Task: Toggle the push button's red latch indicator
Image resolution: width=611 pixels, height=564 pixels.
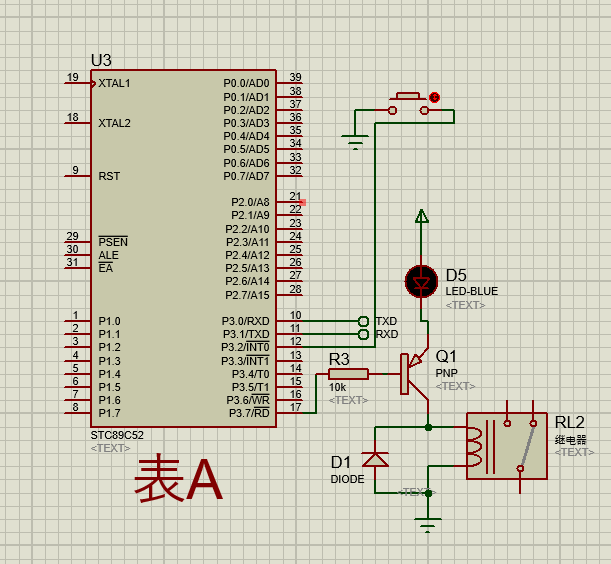Action: (434, 97)
